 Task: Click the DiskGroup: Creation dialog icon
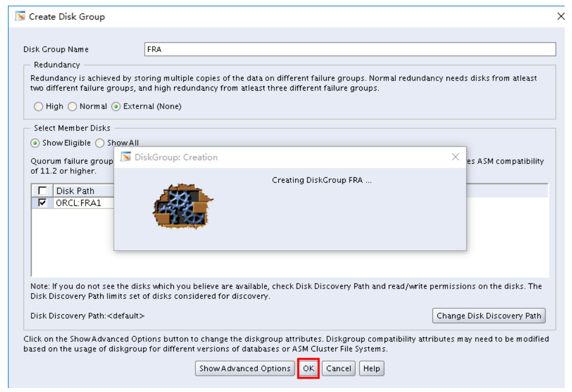[x=126, y=157]
